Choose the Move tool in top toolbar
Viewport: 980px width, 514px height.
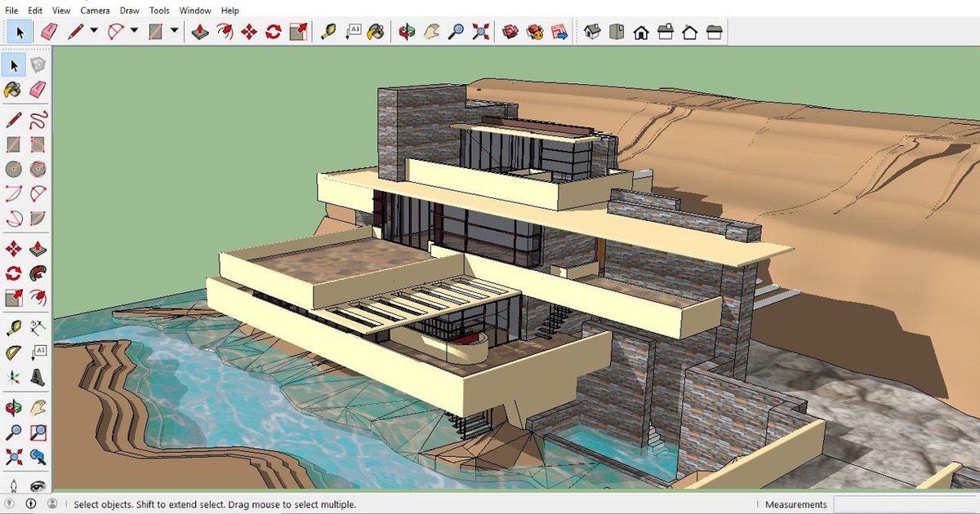click(x=249, y=32)
